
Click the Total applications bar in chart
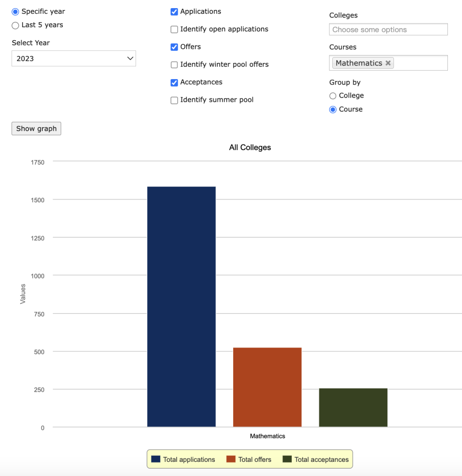pos(181,307)
